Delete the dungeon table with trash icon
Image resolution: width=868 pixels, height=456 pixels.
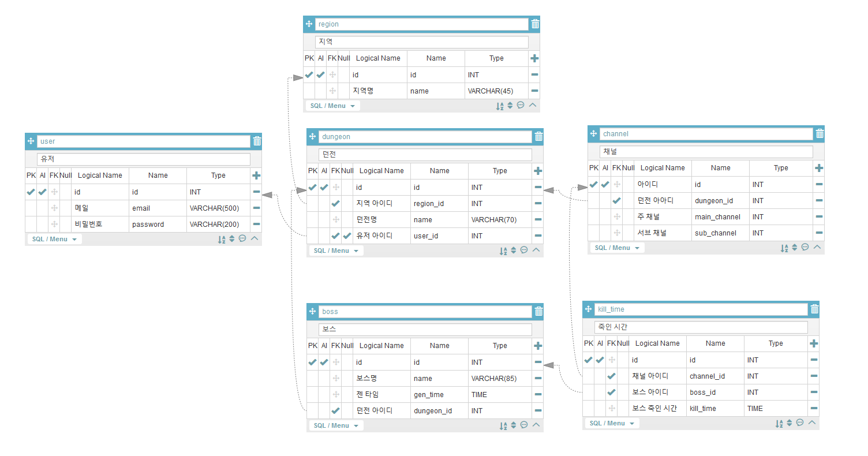tap(538, 137)
